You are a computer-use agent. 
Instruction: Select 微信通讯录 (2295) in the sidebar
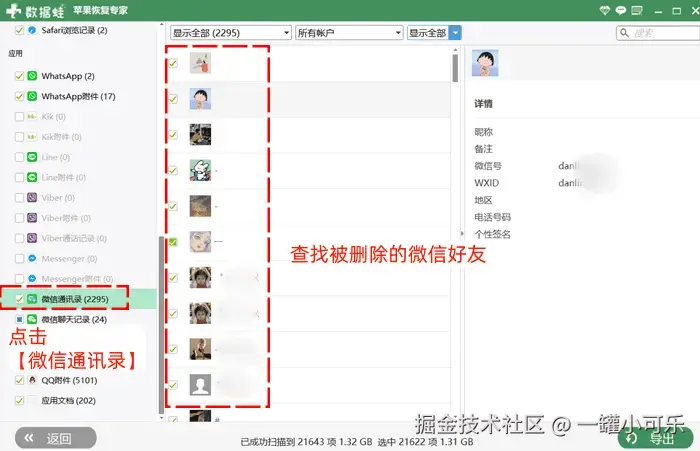coord(78,299)
